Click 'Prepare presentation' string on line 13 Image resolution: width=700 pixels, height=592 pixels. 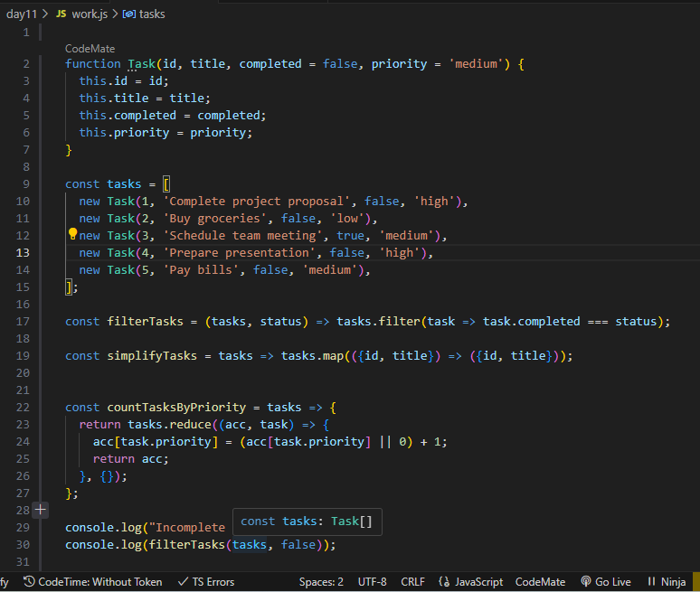(239, 253)
